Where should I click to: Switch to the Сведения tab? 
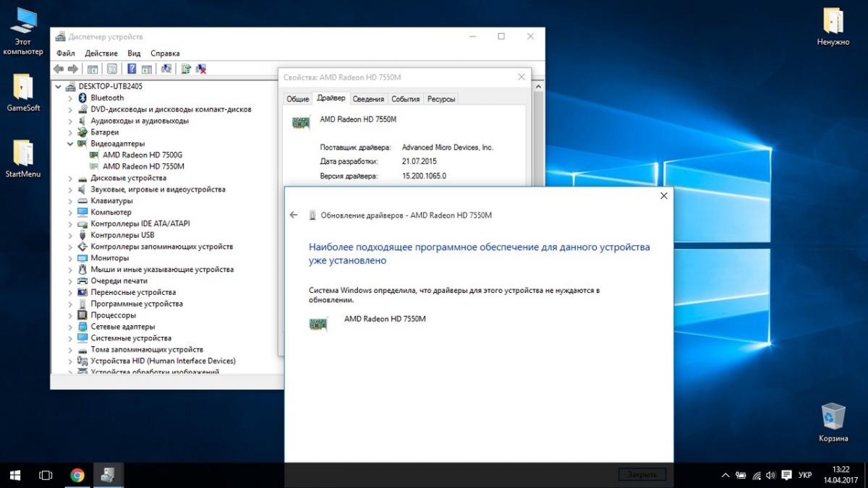pyautogui.click(x=368, y=99)
